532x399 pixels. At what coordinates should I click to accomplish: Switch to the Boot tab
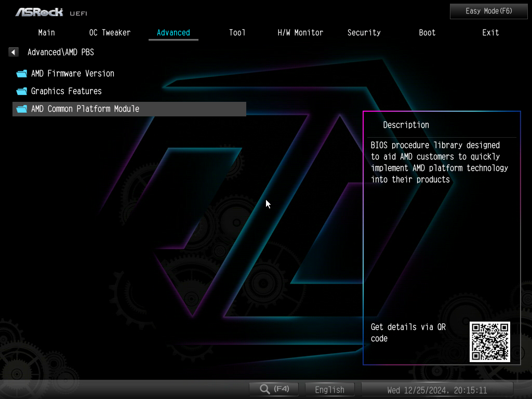coord(427,33)
